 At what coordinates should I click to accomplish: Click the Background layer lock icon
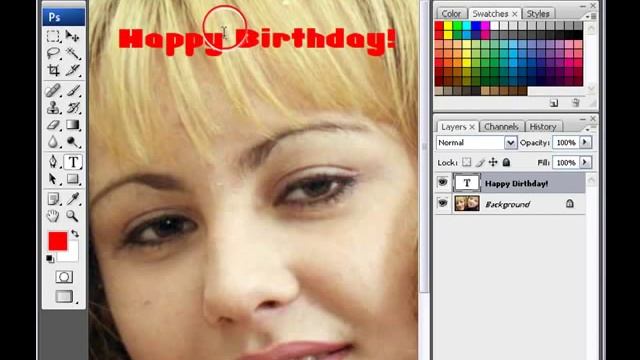[570, 203]
